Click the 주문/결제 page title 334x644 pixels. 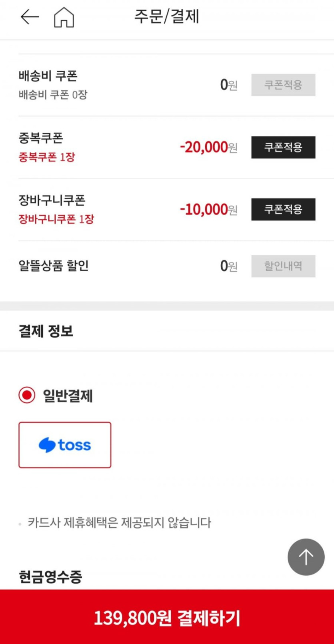(x=166, y=16)
